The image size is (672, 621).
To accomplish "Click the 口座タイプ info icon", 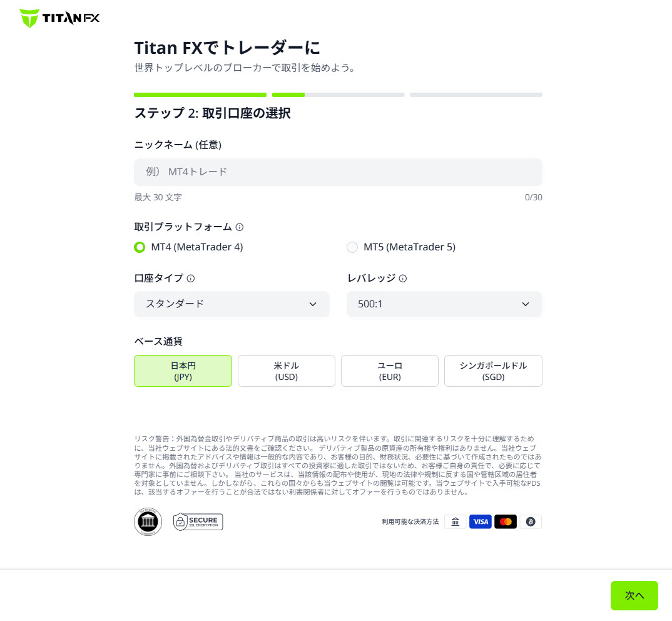I will 191,279.
